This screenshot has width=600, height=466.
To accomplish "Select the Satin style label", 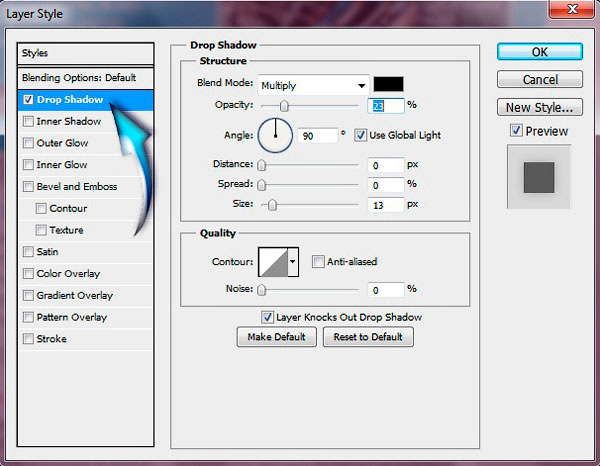I will coord(47,252).
